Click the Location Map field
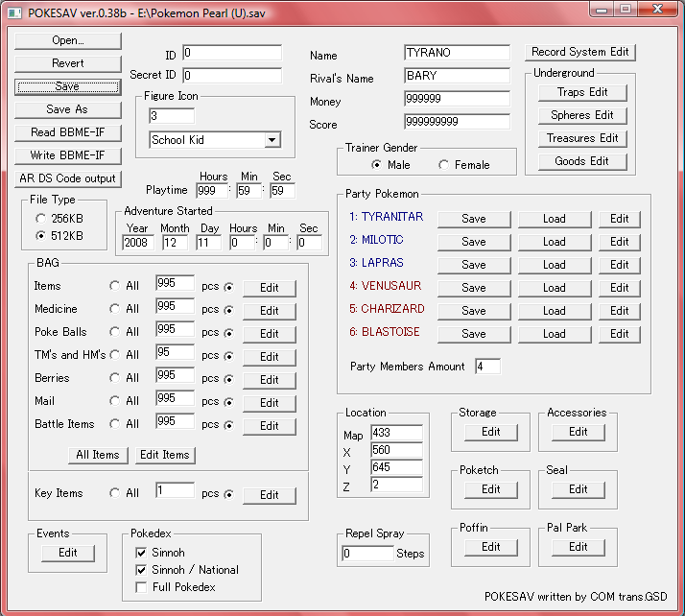 tap(396, 433)
